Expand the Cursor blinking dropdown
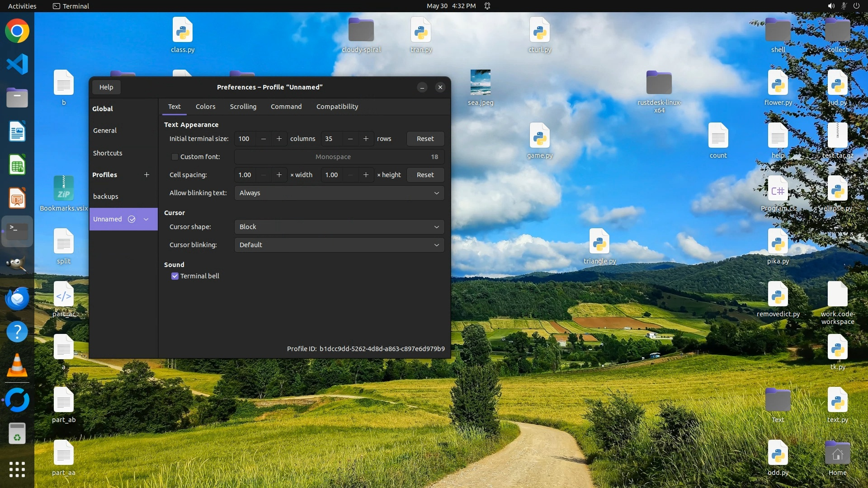The image size is (868, 488). point(339,245)
